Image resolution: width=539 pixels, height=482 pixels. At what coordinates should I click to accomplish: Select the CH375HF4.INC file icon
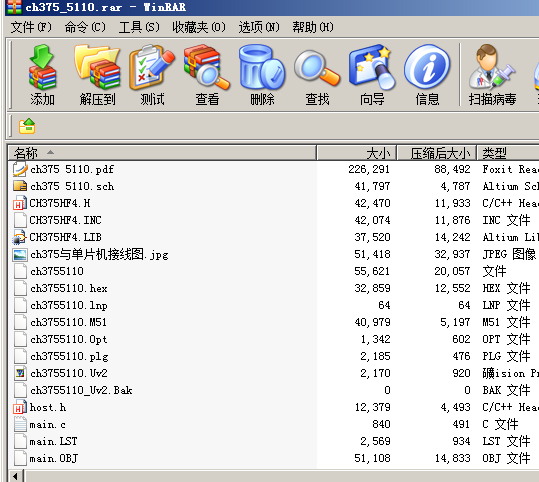click(x=20, y=220)
